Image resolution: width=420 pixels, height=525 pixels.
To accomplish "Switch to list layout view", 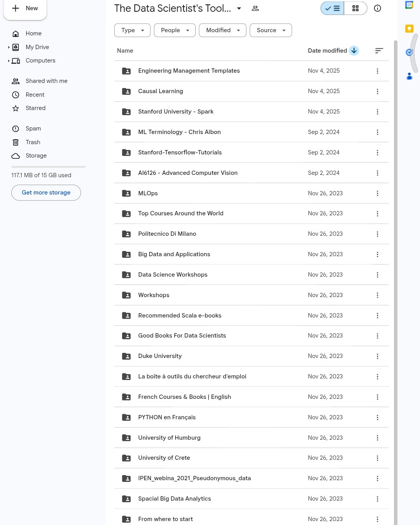I will coord(332,8).
